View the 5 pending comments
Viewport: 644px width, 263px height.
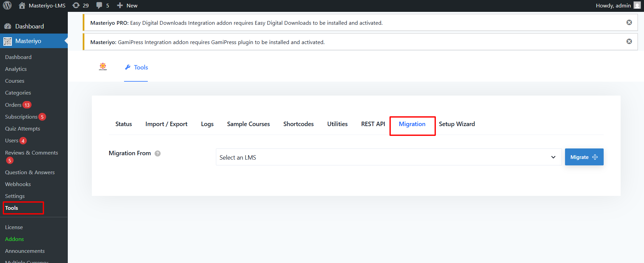[x=103, y=5]
